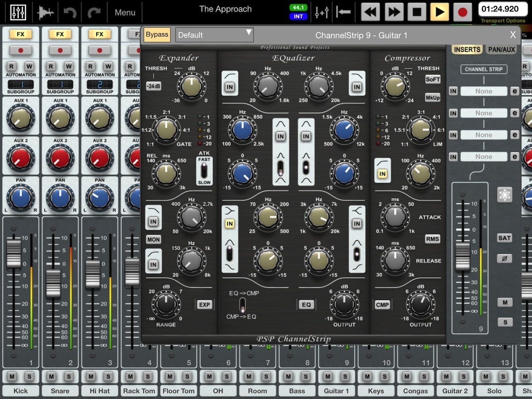Click the fast forward transport button
Screen dimensions: 532x399
[x=394, y=12]
